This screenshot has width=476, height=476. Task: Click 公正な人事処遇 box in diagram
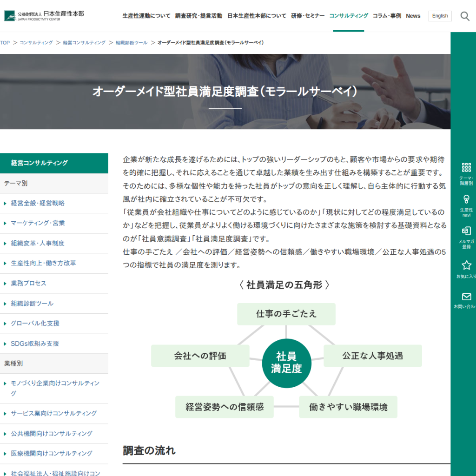(372, 356)
